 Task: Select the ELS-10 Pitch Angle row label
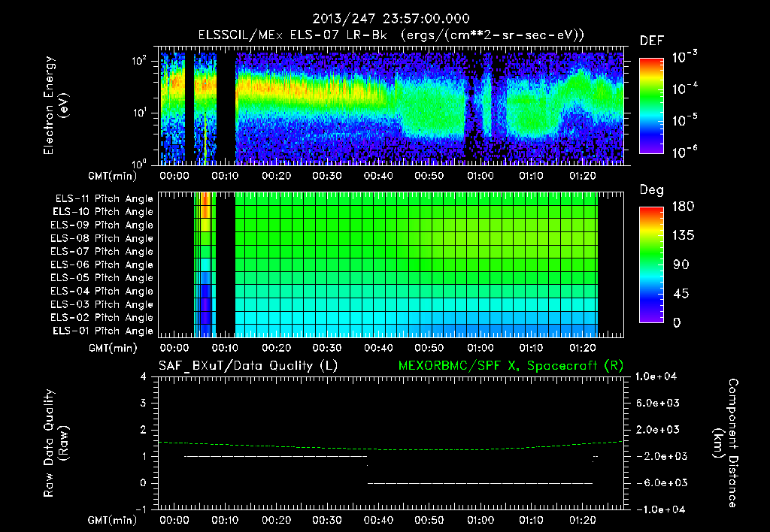(x=103, y=212)
